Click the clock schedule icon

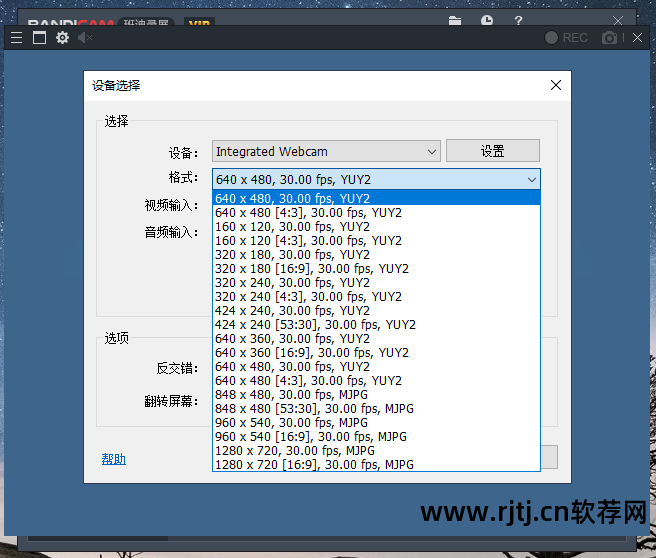487,20
